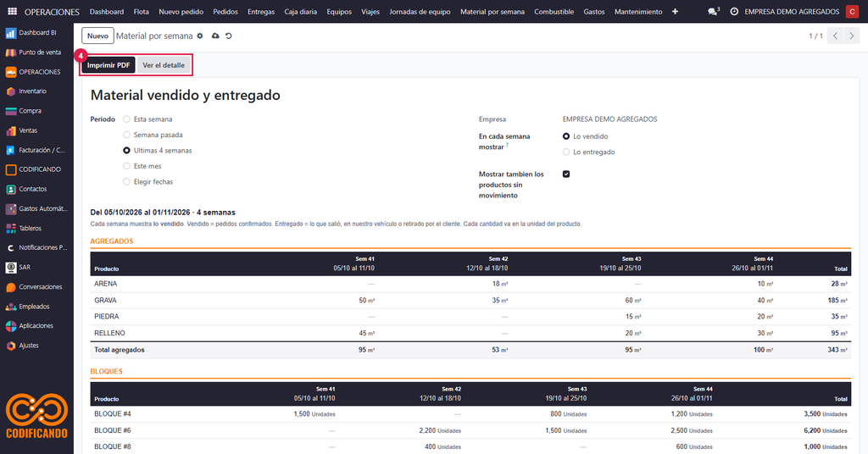Open the Mantenimiento menu
Image resolution: width=868 pixels, height=454 pixels.
pyautogui.click(x=638, y=12)
